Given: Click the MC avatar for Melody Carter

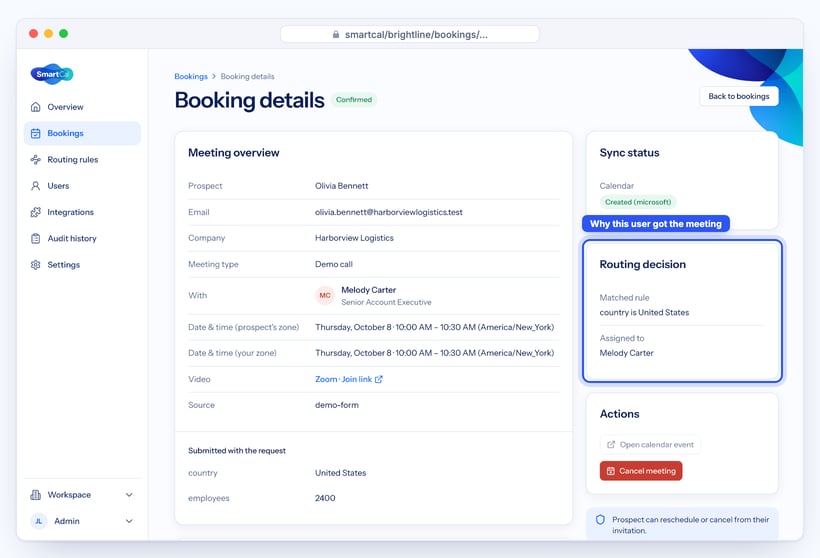Looking at the screenshot, I should (325, 295).
